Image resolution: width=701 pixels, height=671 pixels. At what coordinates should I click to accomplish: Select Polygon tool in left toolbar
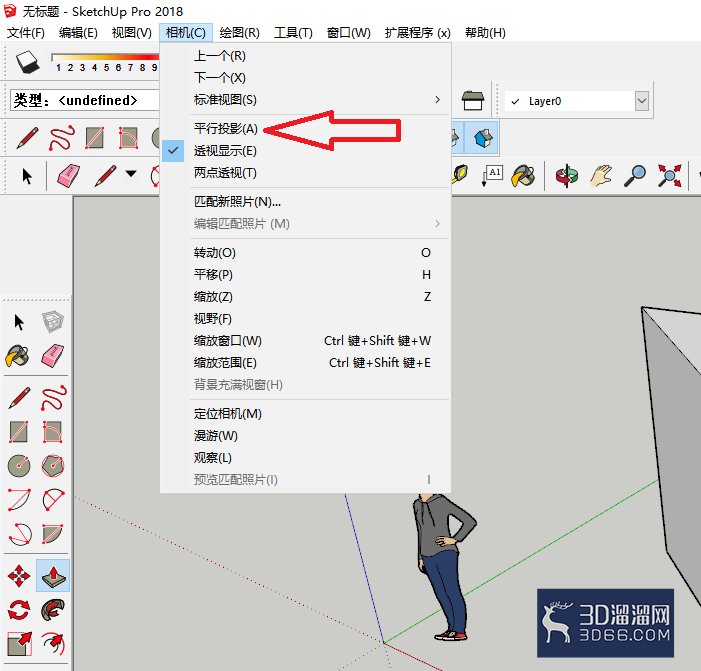click(x=53, y=466)
